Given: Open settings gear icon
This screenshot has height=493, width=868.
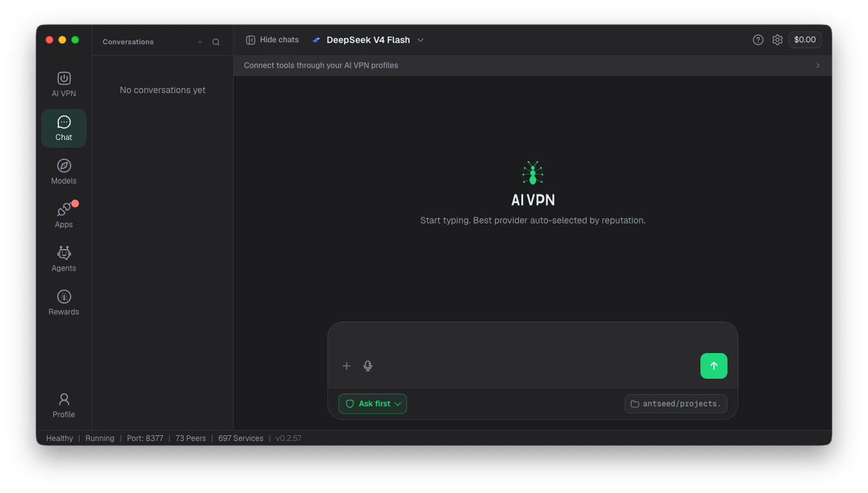Looking at the screenshot, I should (x=777, y=40).
